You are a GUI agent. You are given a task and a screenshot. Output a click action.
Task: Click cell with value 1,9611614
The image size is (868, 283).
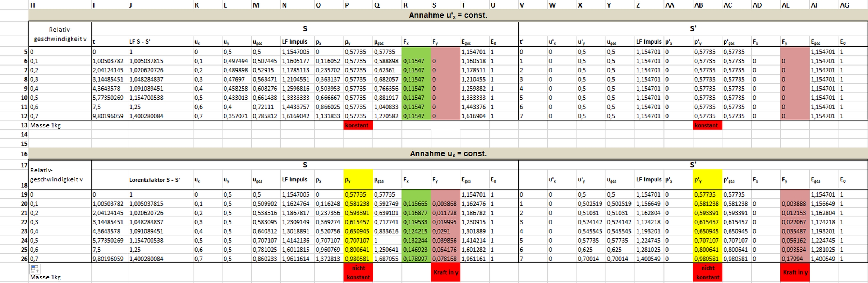coord(297,259)
